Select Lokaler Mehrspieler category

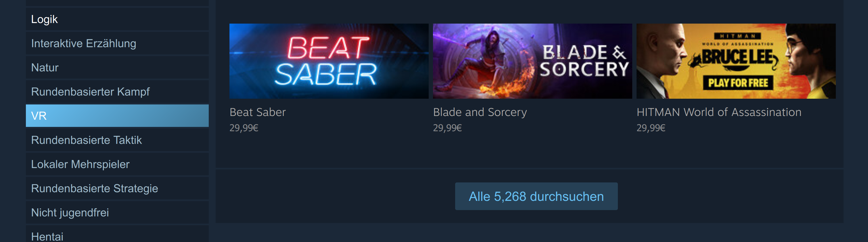(117, 164)
